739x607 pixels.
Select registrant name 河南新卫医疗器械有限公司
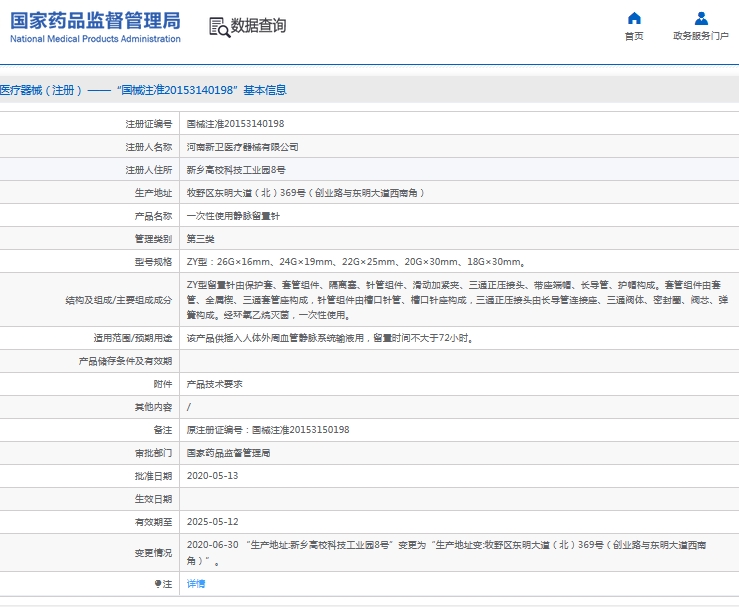tap(242, 147)
